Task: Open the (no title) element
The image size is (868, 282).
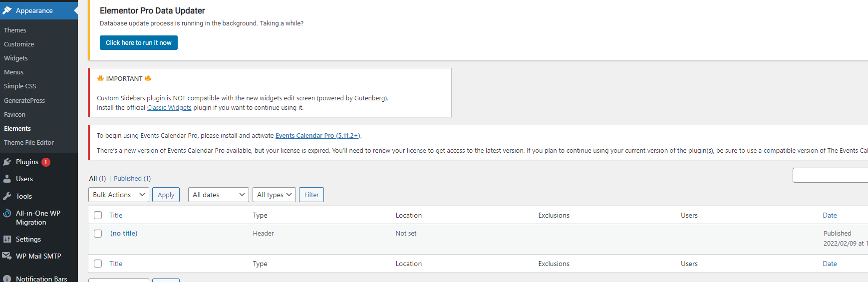Action: 124,233
